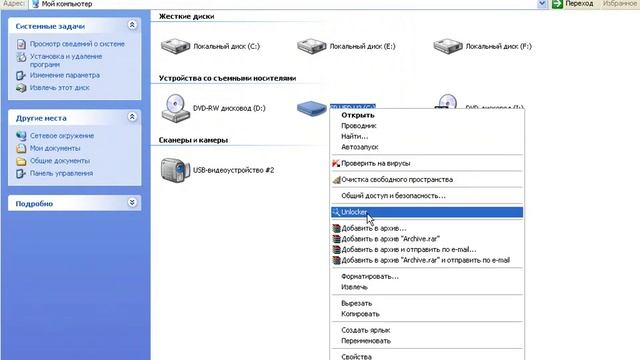Choose 'Форматировать...' from context menu
Image resolution: width=640 pixels, height=360 pixels.
(427, 277)
